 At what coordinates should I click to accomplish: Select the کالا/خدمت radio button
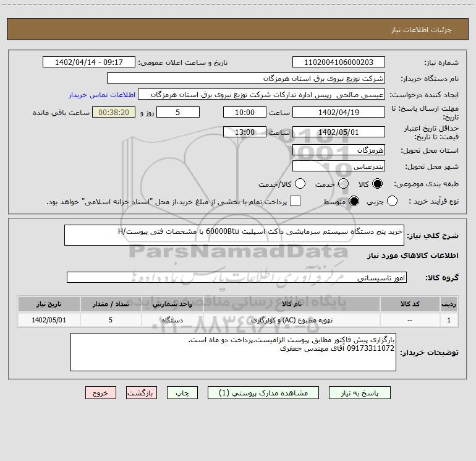click(x=300, y=184)
